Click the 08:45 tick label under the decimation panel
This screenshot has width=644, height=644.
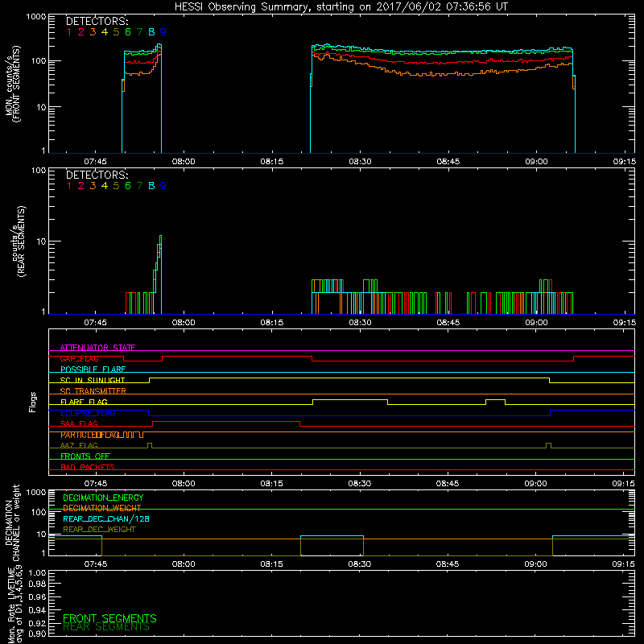[x=448, y=564]
